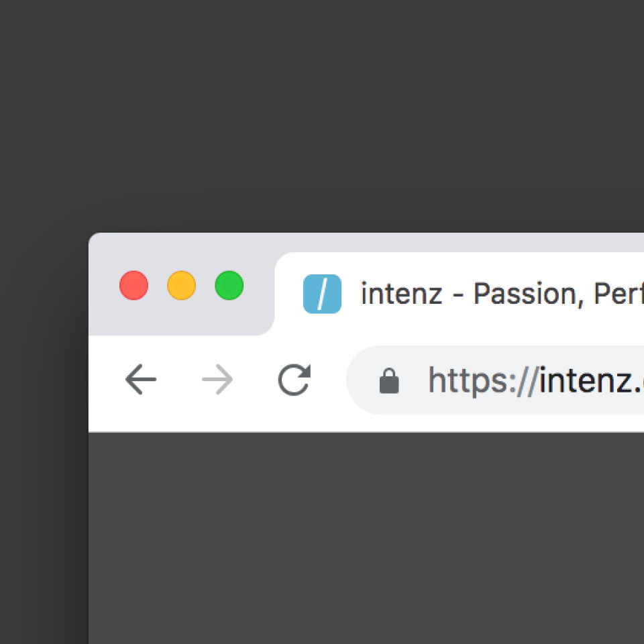Click the dark page content area

click(366, 538)
